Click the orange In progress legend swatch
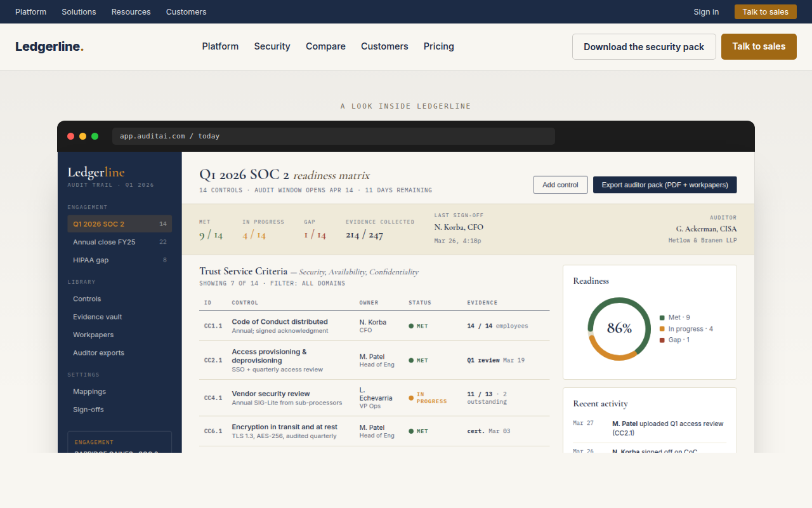The image size is (812, 508). coord(662,329)
